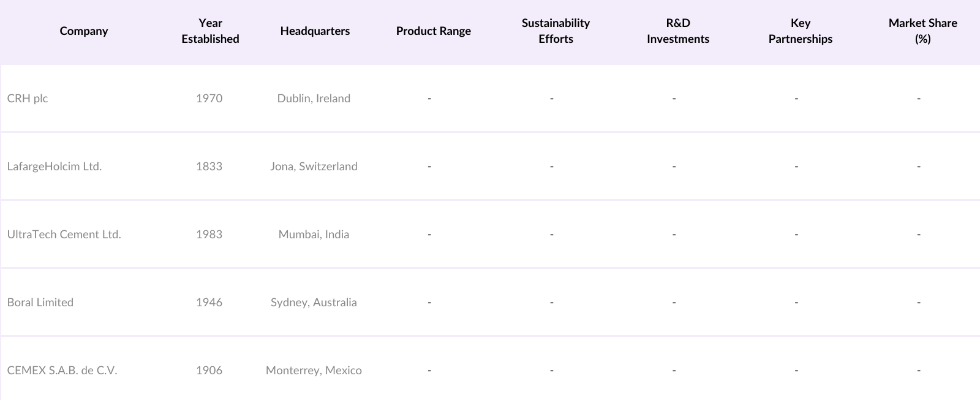Select the Jona, Switzerland cell
This screenshot has height=400, width=980.
tap(314, 167)
